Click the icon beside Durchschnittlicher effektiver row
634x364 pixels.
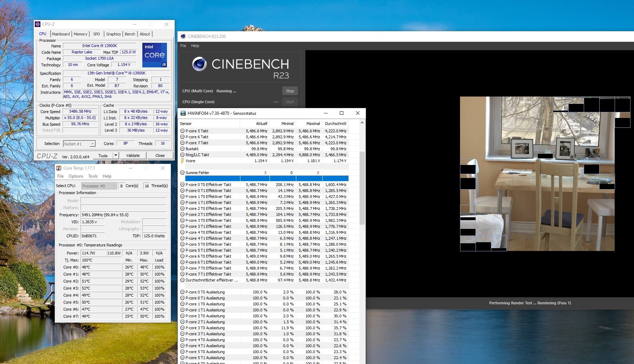(x=182, y=280)
